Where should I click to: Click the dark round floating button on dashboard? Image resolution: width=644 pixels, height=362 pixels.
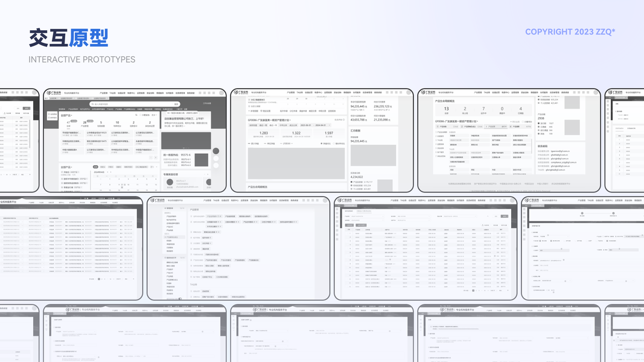(x=215, y=151)
